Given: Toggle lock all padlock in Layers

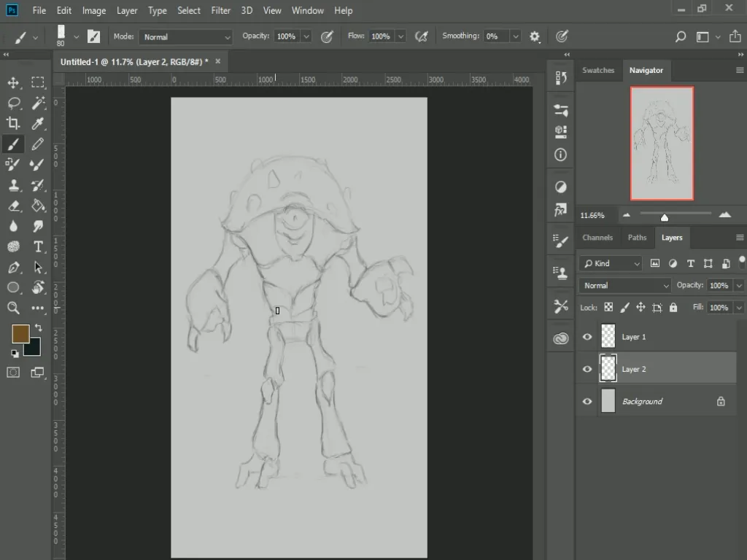Looking at the screenshot, I should tap(673, 307).
